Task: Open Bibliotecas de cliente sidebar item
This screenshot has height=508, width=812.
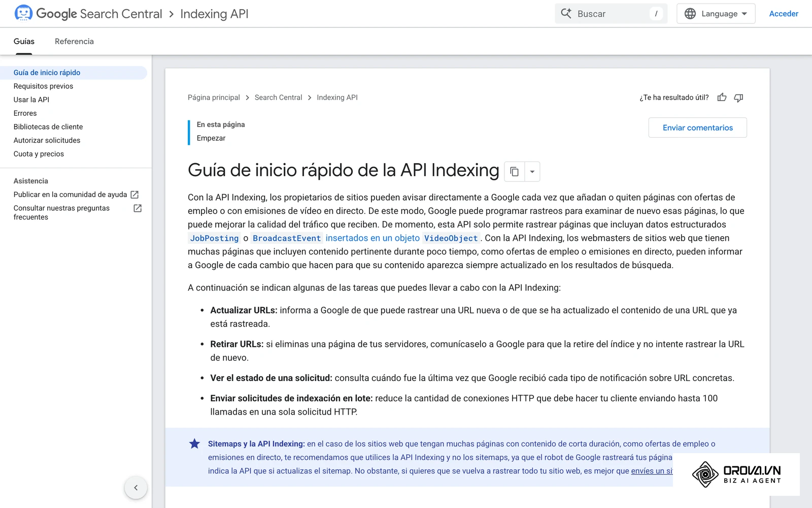Action: coord(48,127)
